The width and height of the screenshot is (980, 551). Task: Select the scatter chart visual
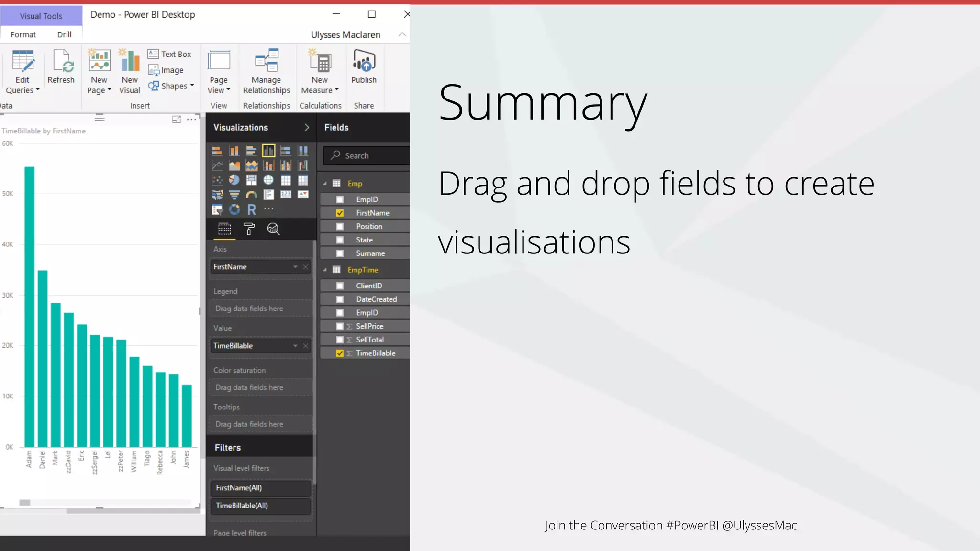coord(217,180)
